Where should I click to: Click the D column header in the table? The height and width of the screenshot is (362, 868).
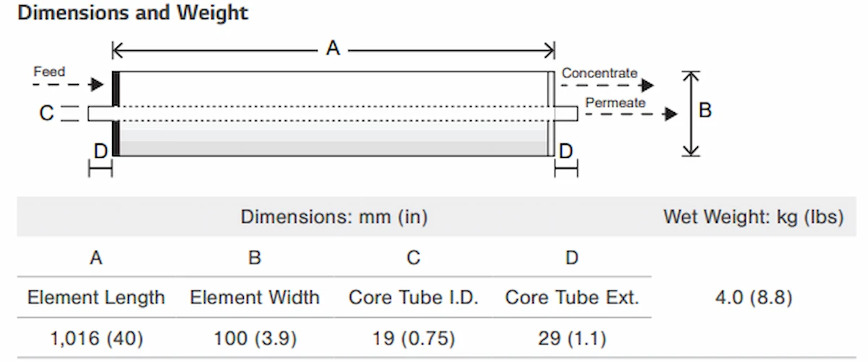pyautogui.click(x=571, y=257)
